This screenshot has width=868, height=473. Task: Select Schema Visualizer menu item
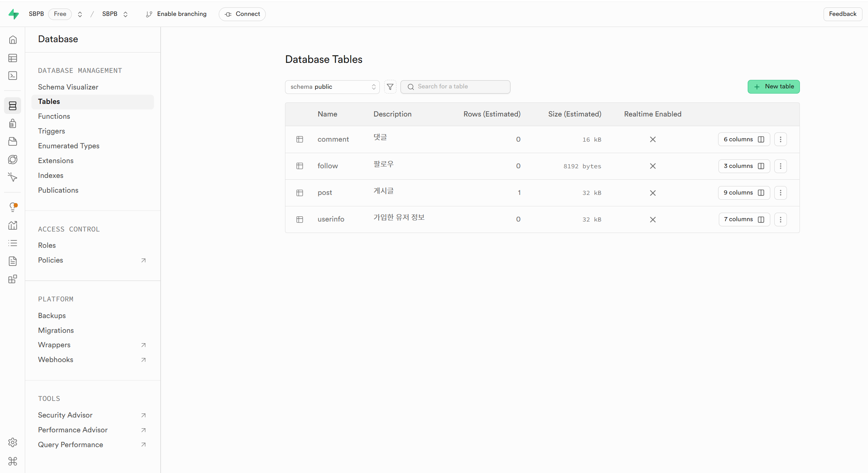[68, 87]
